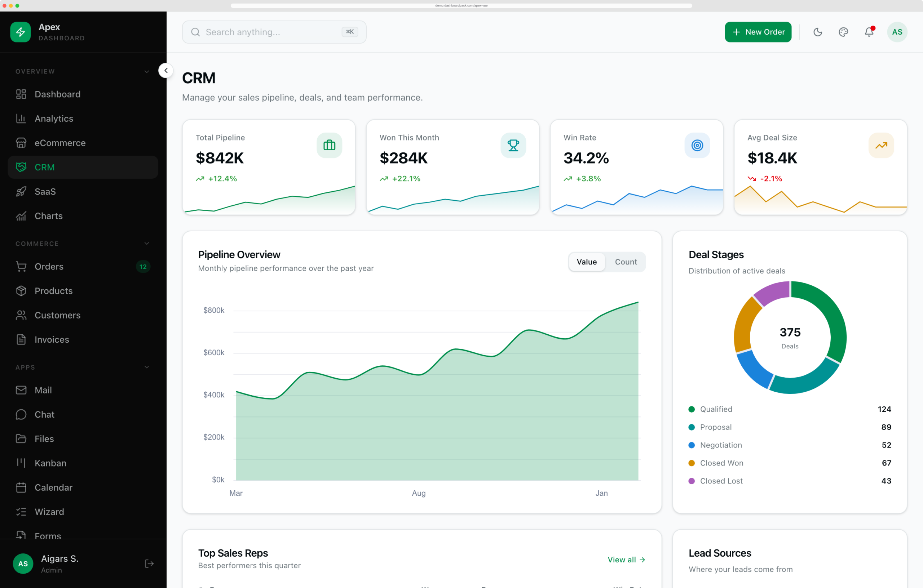The width and height of the screenshot is (923, 588).
Task: Click the -2.1% change indicator
Action: 765,178
